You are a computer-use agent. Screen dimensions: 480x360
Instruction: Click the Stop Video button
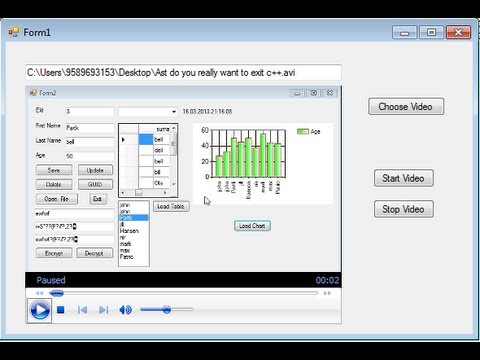click(x=404, y=209)
